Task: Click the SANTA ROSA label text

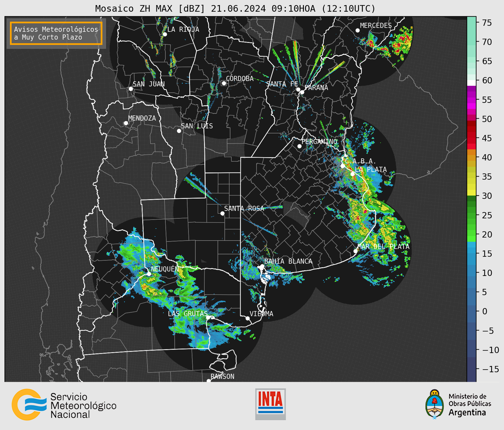Action: coord(244,208)
